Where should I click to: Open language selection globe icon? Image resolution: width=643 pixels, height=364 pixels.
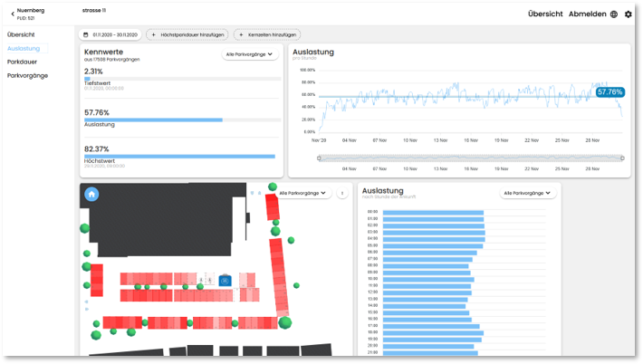coord(613,14)
